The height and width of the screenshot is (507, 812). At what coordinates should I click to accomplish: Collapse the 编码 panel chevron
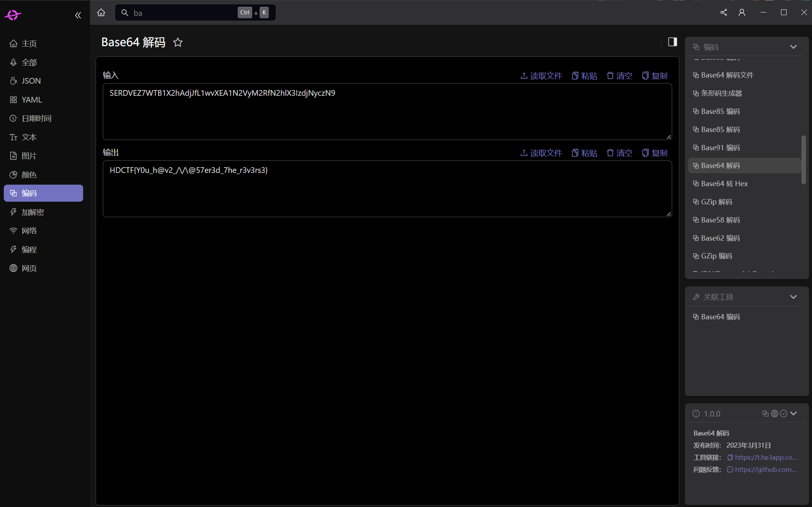793,47
